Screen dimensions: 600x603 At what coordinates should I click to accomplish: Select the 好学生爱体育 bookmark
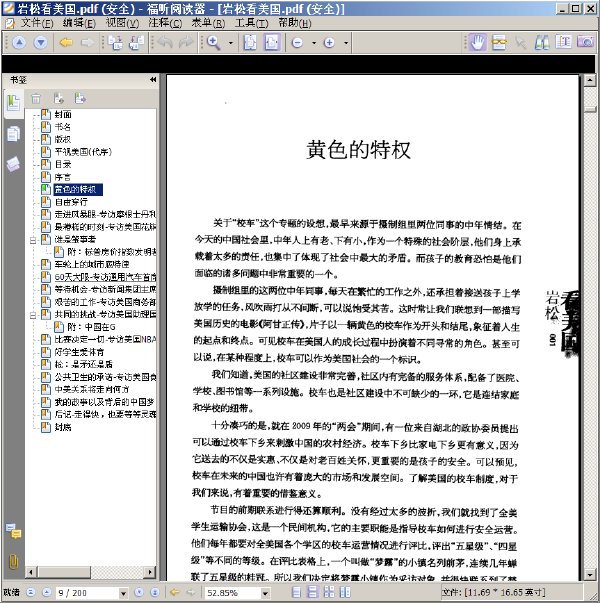pos(79,352)
